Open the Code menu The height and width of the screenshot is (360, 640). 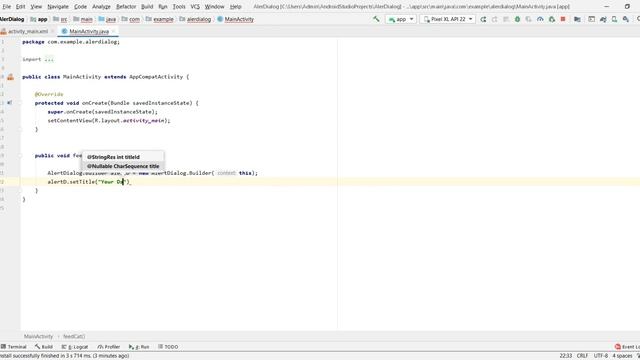coord(80,7)
